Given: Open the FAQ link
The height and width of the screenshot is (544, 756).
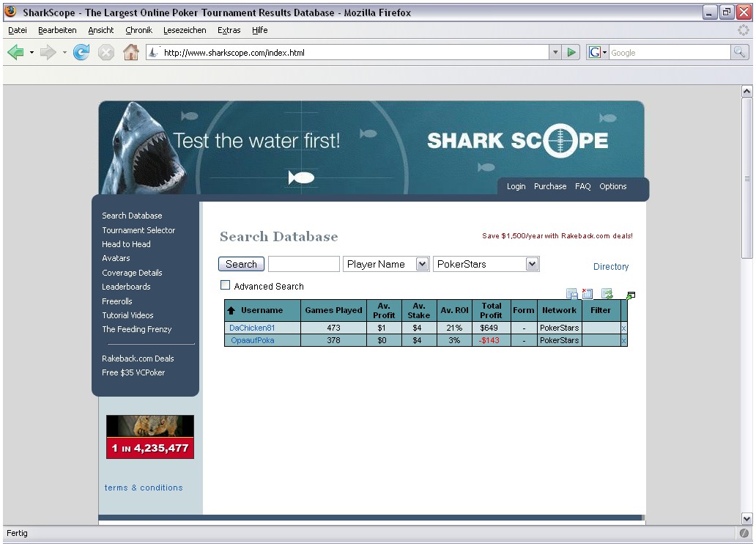Looking at the screenshot, I should (x=583, y=186).
